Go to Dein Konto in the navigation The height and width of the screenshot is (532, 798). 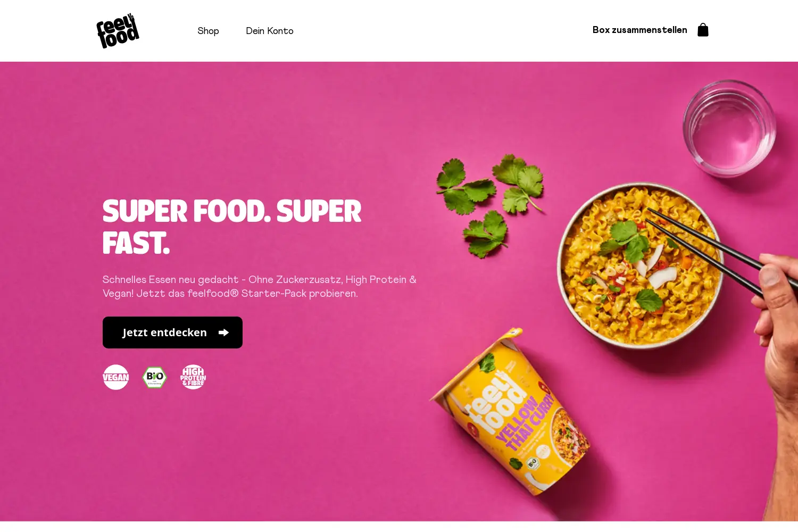(270, 31)
